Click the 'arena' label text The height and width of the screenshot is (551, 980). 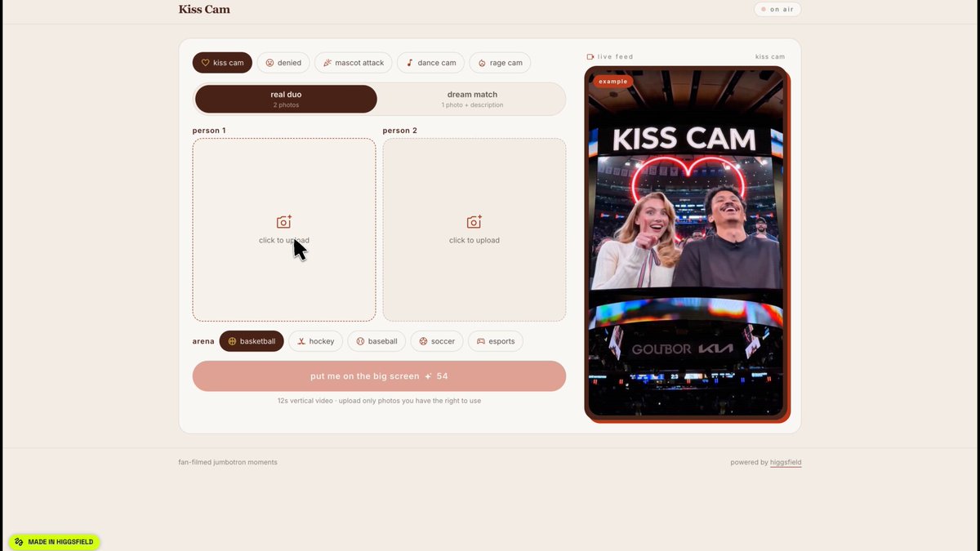(203, 341)
